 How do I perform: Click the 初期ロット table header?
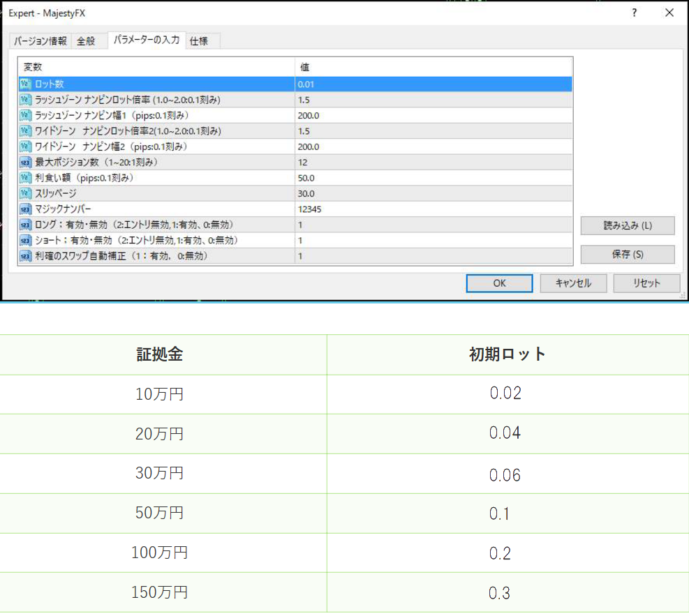(x=507, y=354)
